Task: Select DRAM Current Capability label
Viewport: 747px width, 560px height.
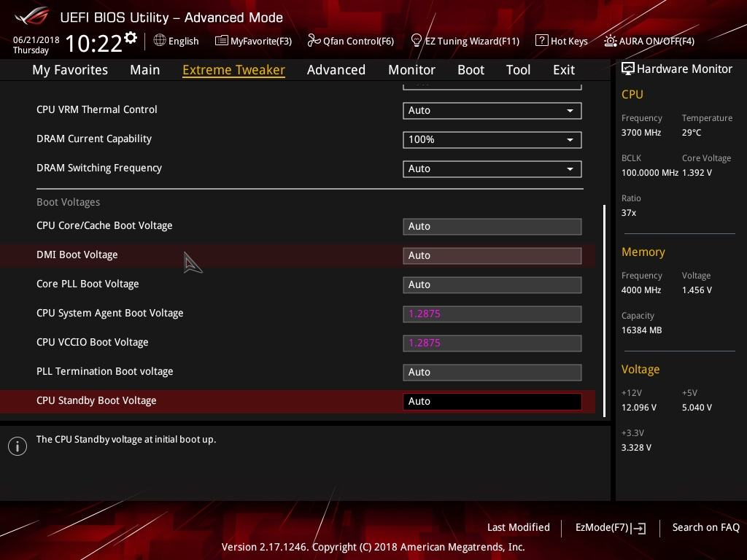Action: (94, 139)
